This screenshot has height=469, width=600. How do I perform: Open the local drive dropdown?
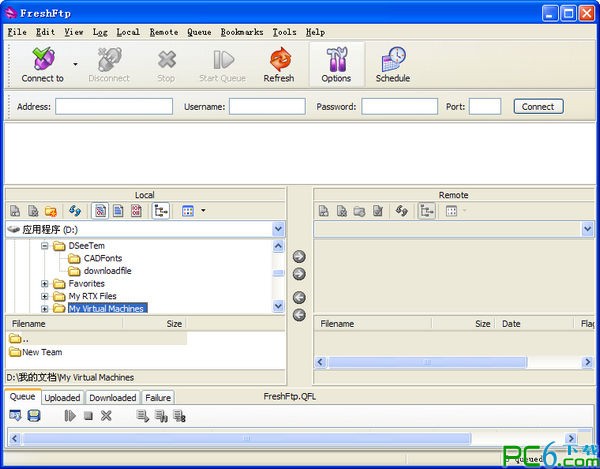point(278,229)
